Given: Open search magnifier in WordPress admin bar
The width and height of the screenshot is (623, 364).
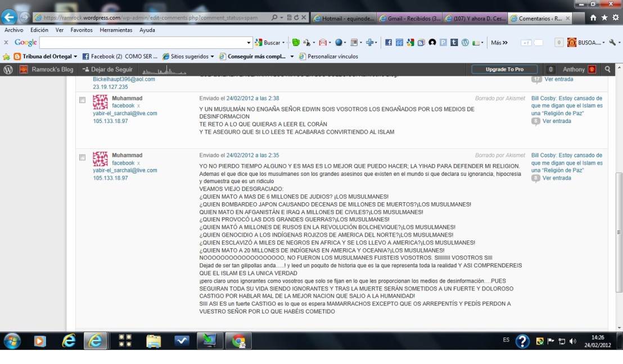Looking at the screenshot, I should [608, 70].
